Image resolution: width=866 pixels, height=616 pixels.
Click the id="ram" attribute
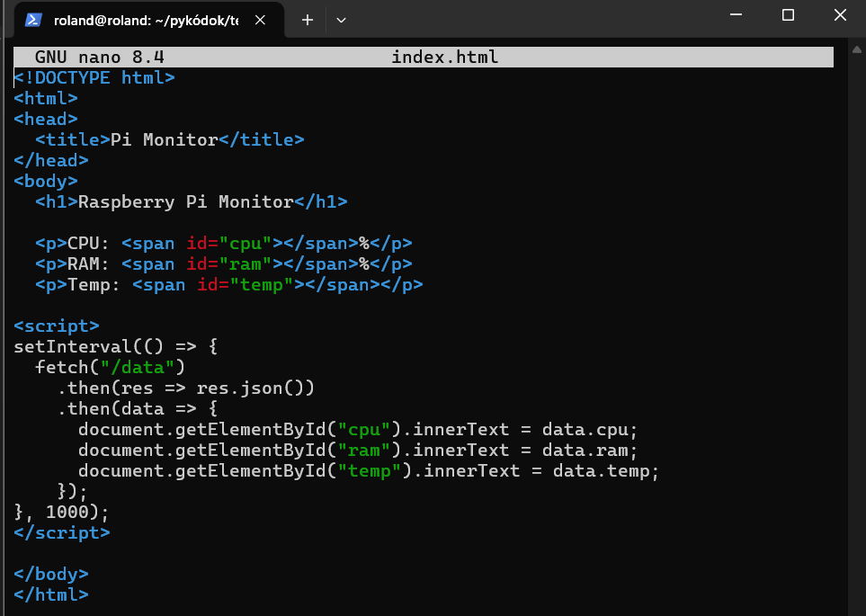tap(229, 264)
